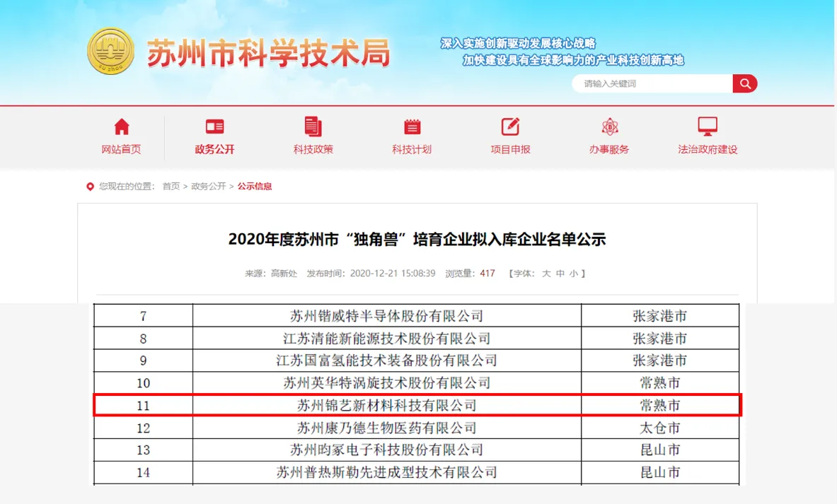Open the 科技政策 document icon
837x504 pixels.
point(313,127)
